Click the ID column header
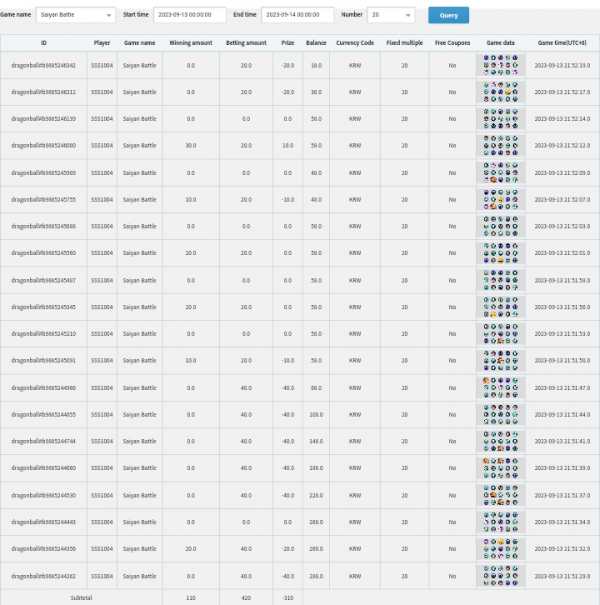600x605 pixels. tap(44, 43)
